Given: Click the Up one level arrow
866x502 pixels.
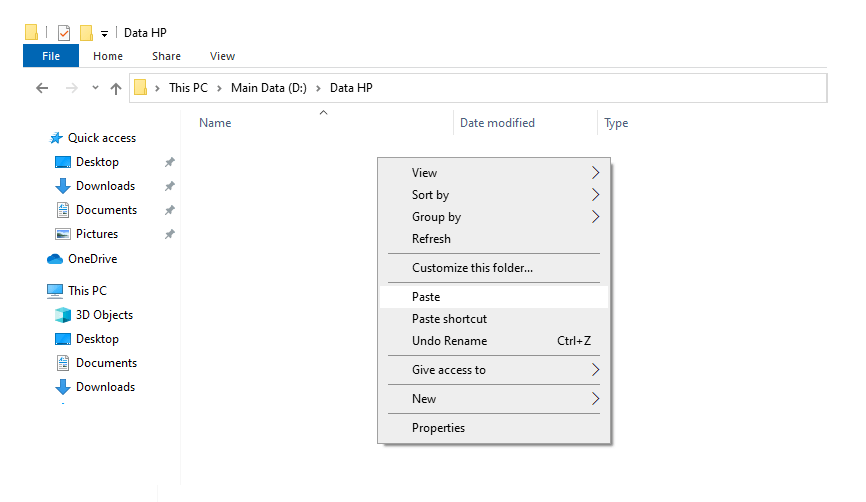Looking at the screenshot, I should [x=115, y=88].
